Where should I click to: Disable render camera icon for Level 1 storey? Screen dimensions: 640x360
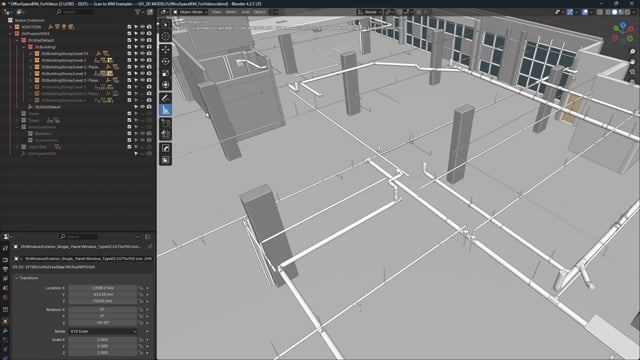[149, 60]
